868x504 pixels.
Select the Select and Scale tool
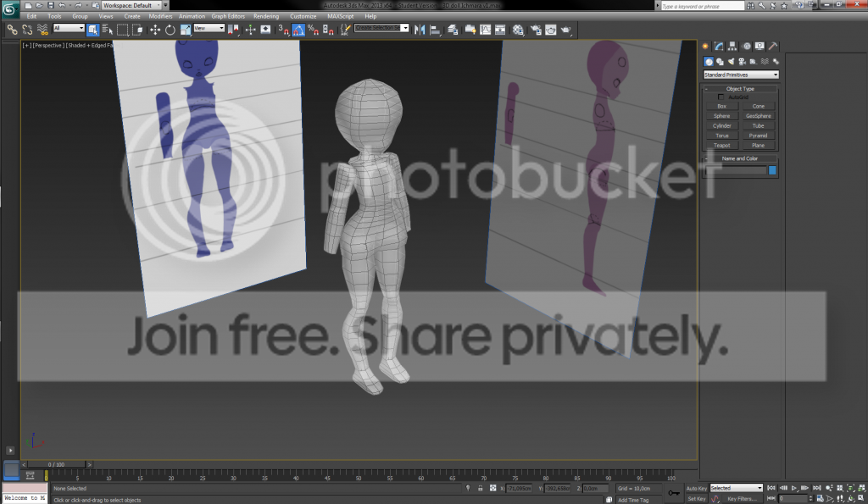[x=186, y=30]
